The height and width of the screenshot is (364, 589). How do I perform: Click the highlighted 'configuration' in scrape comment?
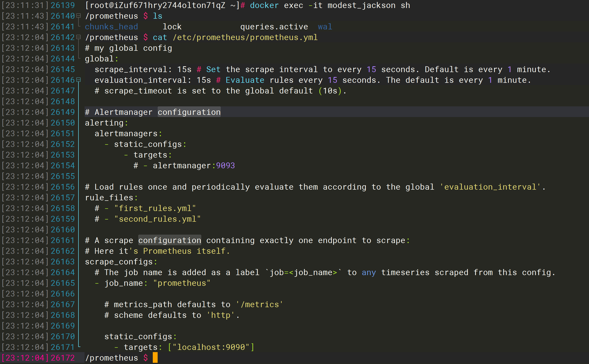pos(170,240)
